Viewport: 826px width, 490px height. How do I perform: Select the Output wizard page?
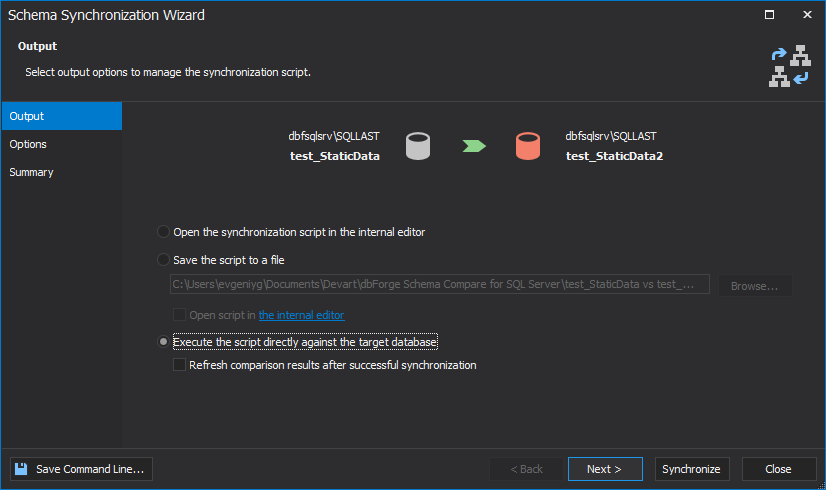[62, 116]
